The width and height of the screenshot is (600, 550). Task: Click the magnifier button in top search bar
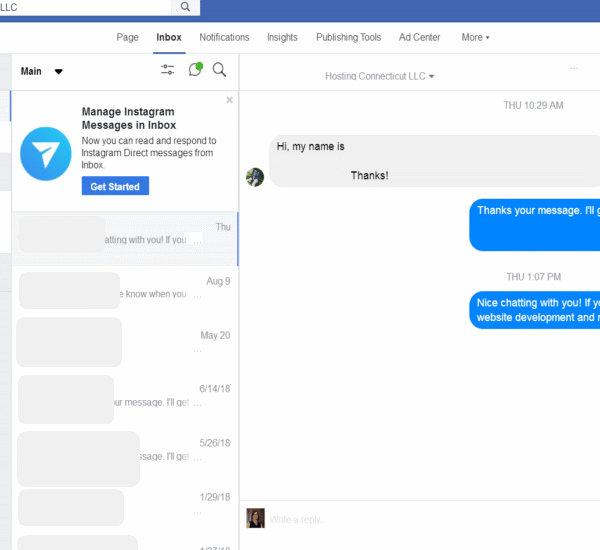(x=185, y=7)
